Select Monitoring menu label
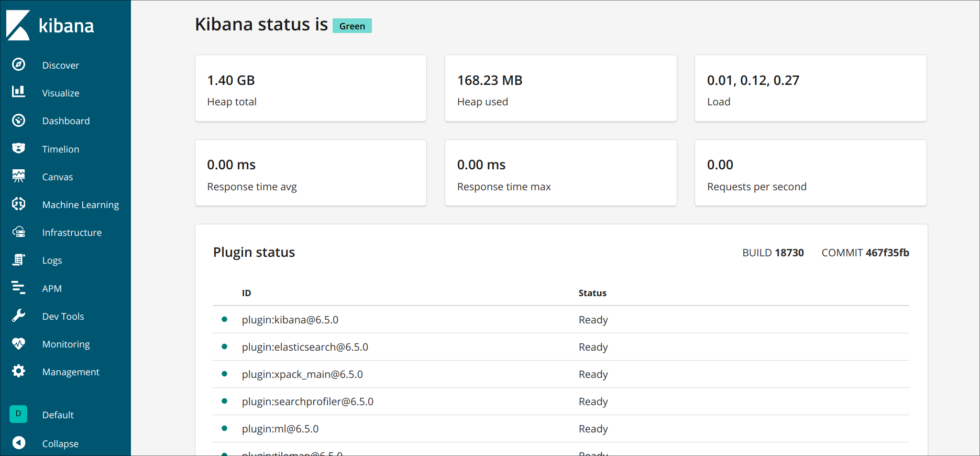This screenshot has height=456, width=980. [x=66, y=344]
